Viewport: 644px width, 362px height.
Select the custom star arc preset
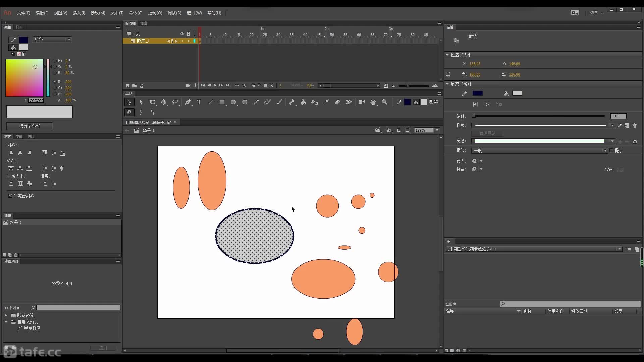point(32,328)
